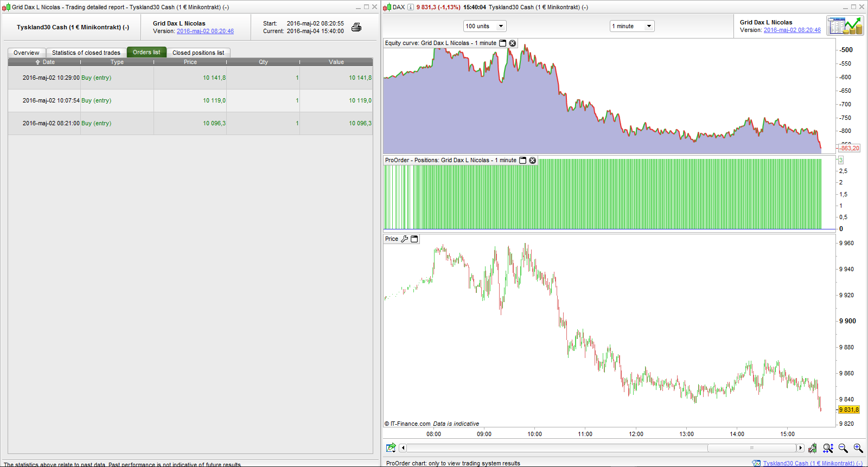The height and width of the screenshot is (467, 868).
Task: Click the Current date 2016-maj-04 15:40:00
Action: point(315,31)
